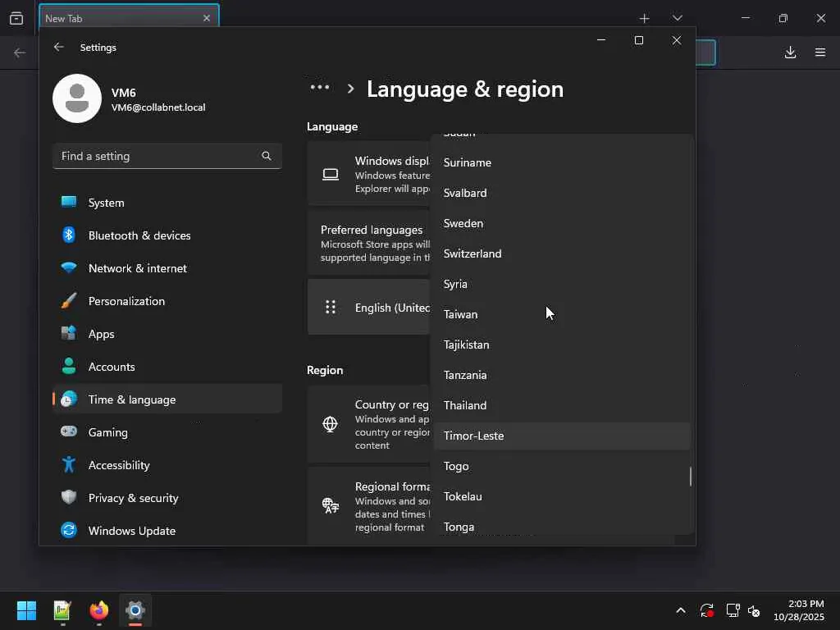The height and width of the screenshot is (630, 840).
Task: Open Firefox from the taskbar
Action: (99, 610)
